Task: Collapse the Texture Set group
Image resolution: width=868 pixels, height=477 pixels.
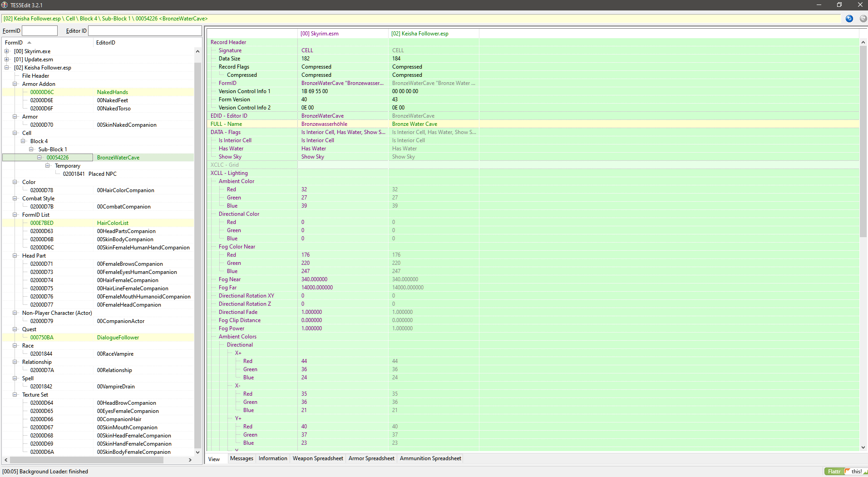Action: (15, 395)
